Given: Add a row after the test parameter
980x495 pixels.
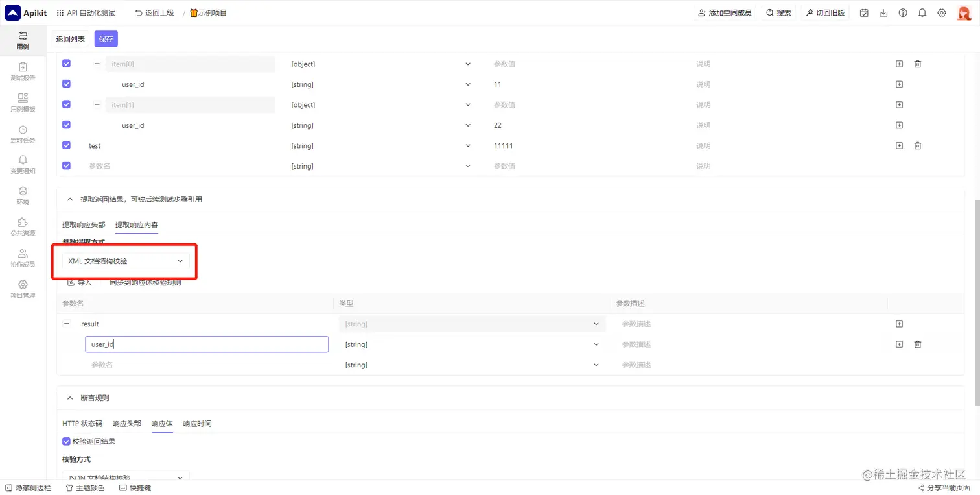Looking at the screenshot, I should point(899,146).
